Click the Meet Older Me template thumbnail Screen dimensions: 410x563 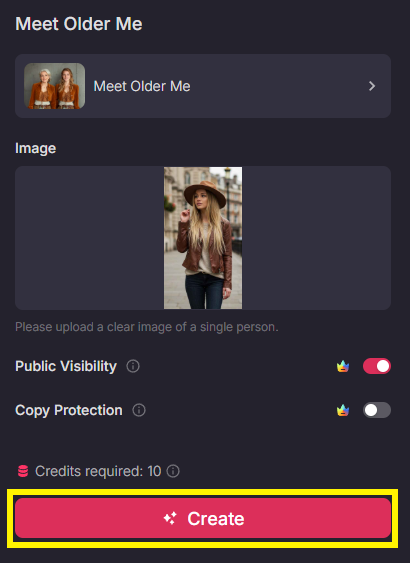point(55,86)
